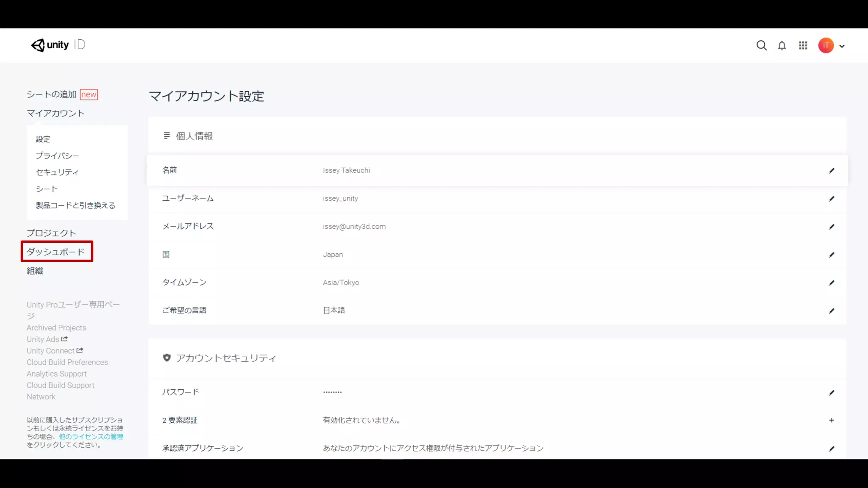Open ダッシュボード in the sidebar
The image size is (868, 488).
pyautogui.click(x=56, y=252)
